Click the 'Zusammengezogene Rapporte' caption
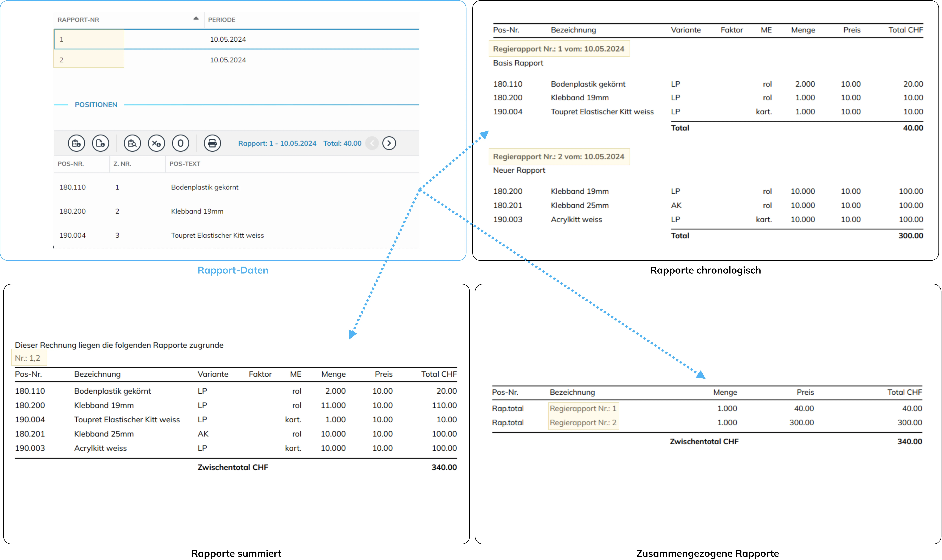This screenshot has width=942, height=560. (x=708, y=554)
